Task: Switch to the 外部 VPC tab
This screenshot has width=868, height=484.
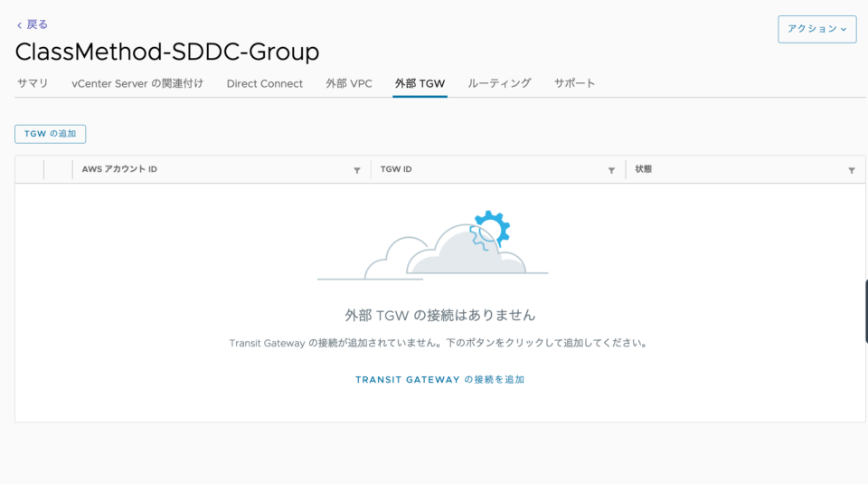Action: pyautogui.click(x=349, y=83)
